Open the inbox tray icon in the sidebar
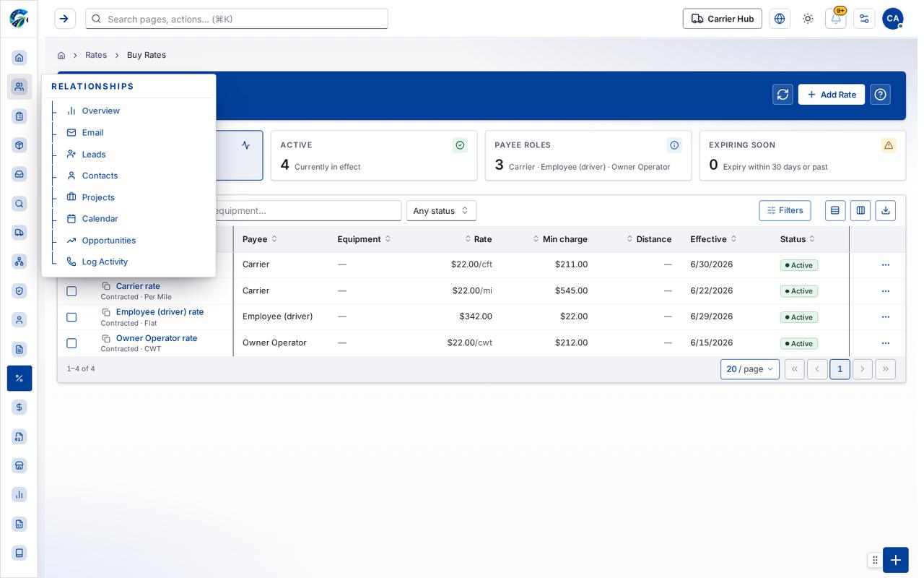 [x=19, y=174]
